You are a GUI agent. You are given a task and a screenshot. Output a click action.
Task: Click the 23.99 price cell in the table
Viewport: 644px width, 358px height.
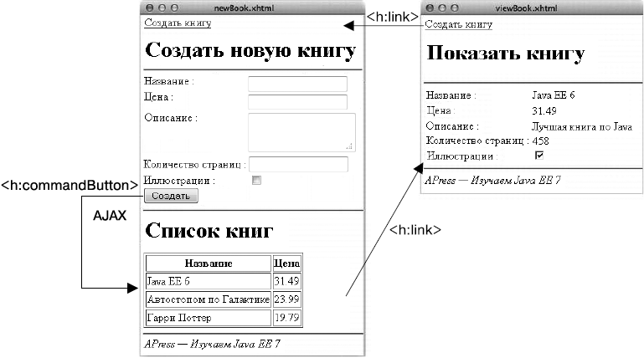(x=286, y=299)
